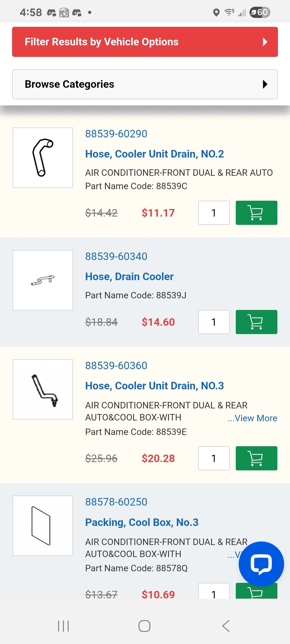The image size is (290, 644).
Task: View thumbnail of Packing Cool Box No.3
Action: pyautogui.click(x=43, y=526)
